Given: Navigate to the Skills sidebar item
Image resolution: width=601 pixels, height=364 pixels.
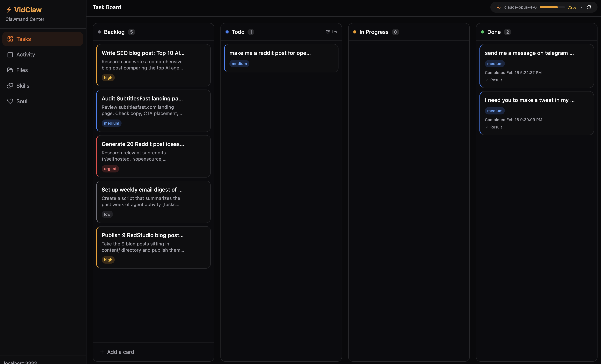Looking at the screenshot, I should [x=23, y=86].
